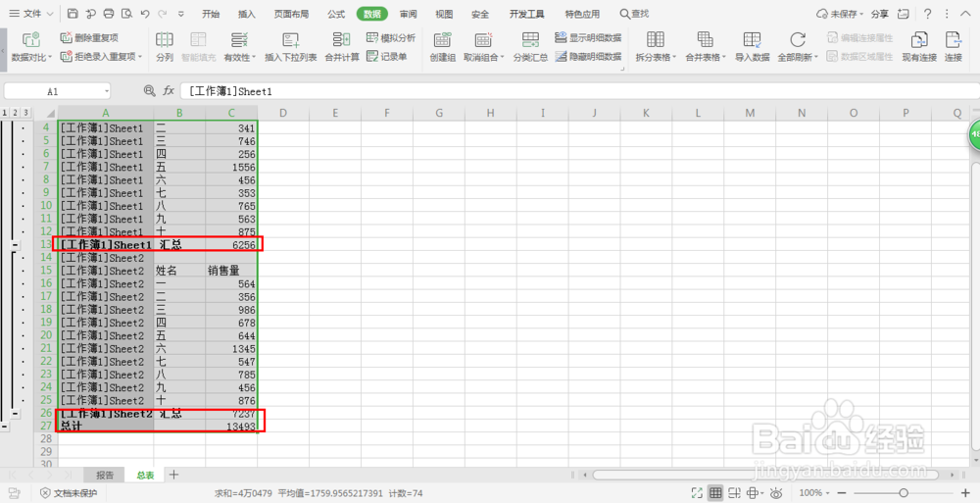Click the 查找 search command box
980x503 pixels.
pyautogui.click(x=634, y=13)
